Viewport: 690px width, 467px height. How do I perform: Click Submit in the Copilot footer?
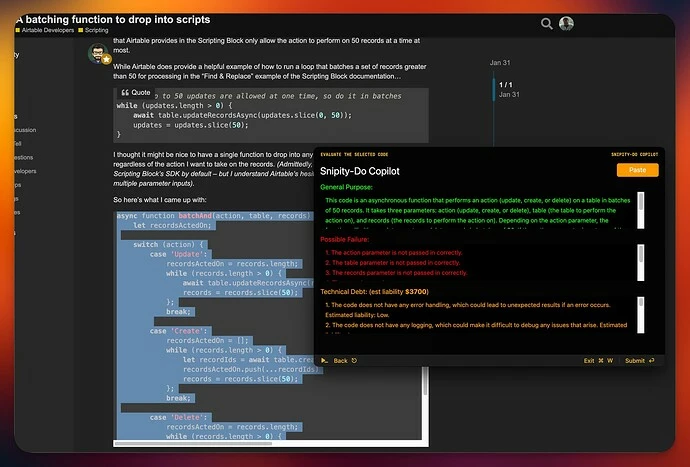(635, 360)
